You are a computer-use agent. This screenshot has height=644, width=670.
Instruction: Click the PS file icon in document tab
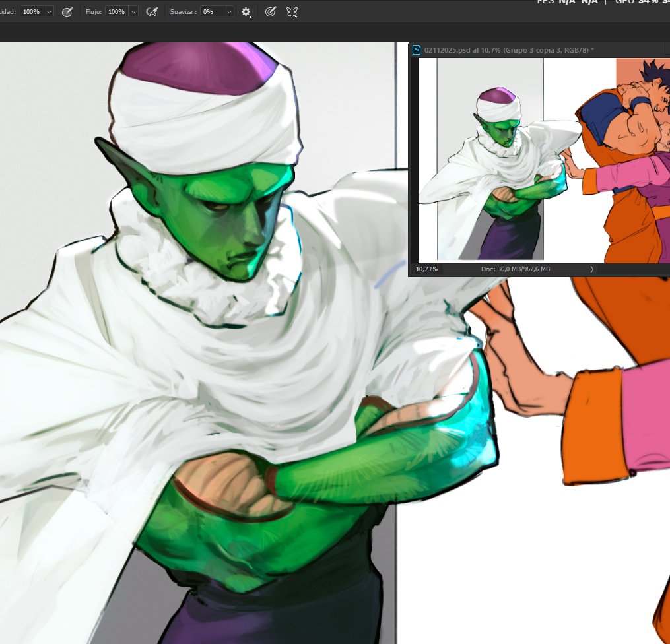tap(416, 50)
